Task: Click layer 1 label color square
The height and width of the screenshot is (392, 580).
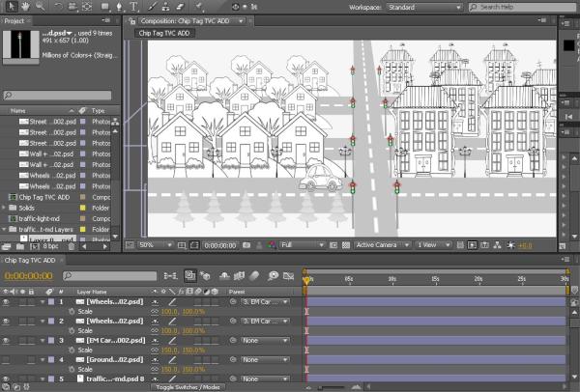Action: click(51, 302)
